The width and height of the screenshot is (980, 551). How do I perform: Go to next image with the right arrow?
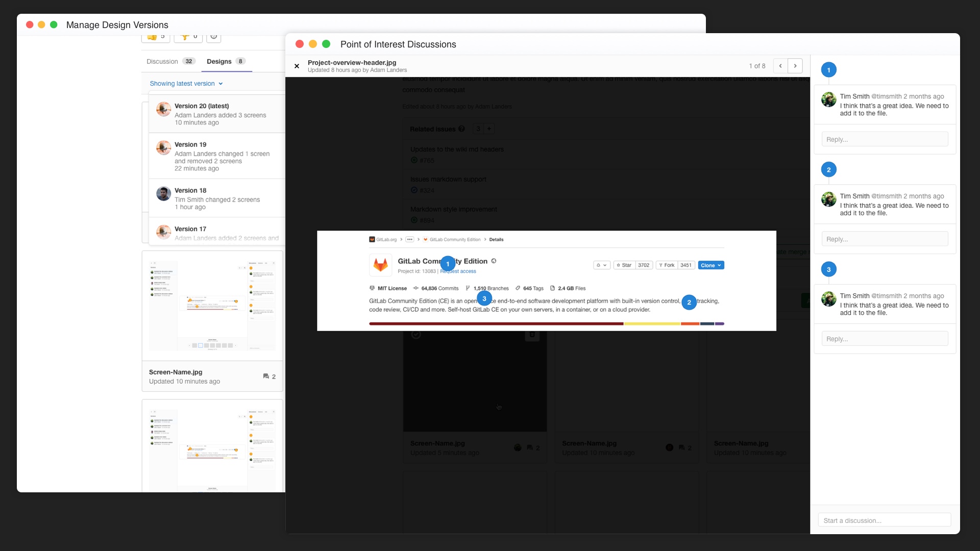[795, 65]
